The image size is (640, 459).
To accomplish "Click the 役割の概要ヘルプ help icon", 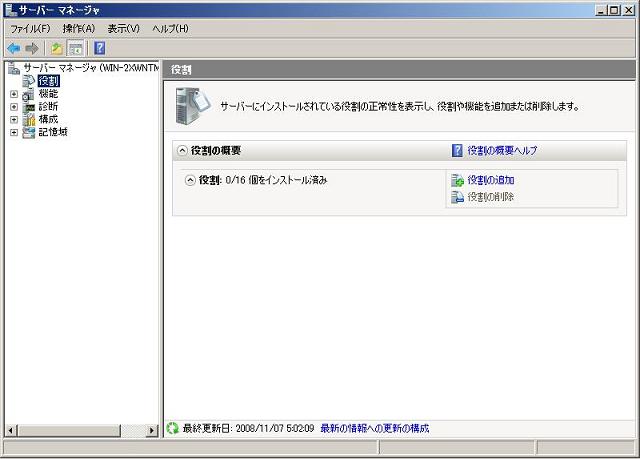I will click(x=457, y=150).
